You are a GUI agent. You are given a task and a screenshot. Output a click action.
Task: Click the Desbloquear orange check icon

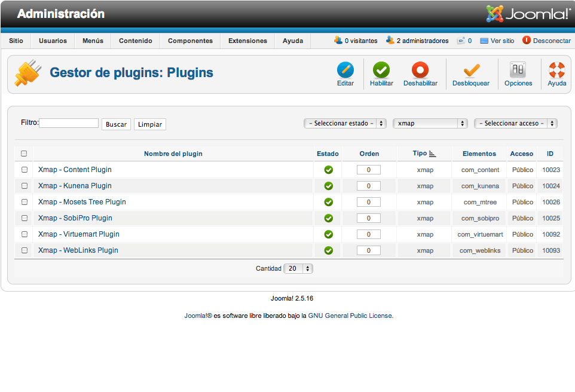471,70
